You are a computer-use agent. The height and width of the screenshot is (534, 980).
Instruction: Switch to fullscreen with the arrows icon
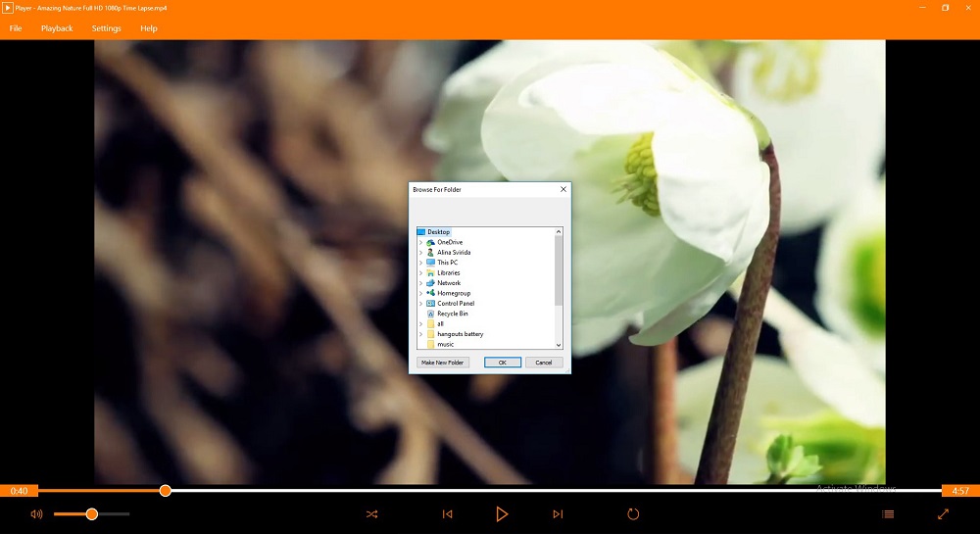click(x=943, y=514)
